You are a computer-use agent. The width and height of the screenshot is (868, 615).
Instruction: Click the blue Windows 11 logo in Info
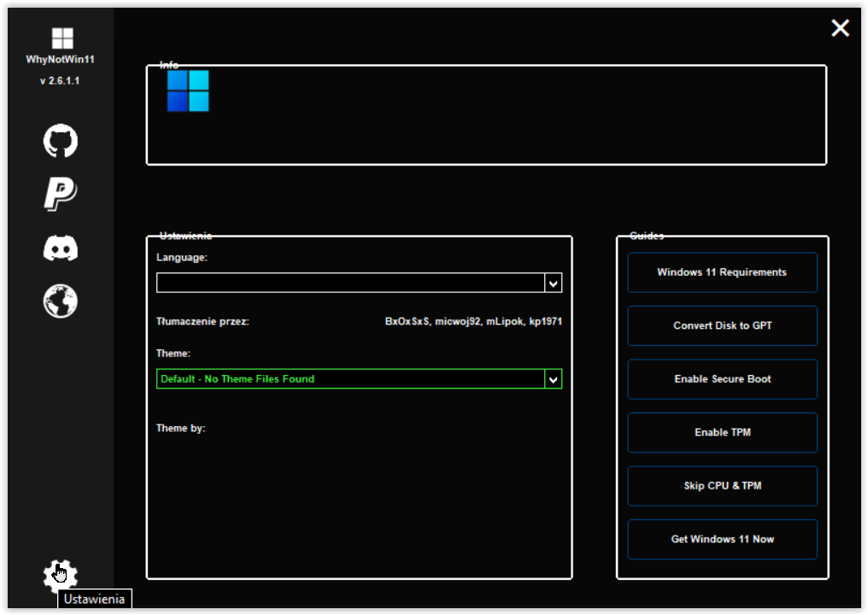coord(188,91)
